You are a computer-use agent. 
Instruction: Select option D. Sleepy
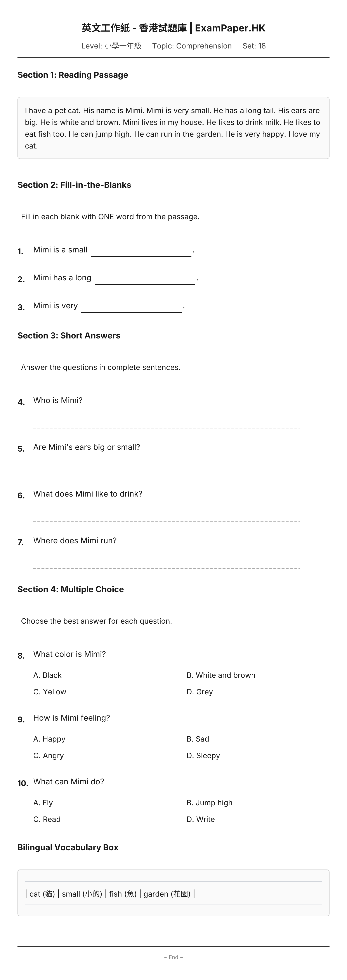(x=203, y=756)
